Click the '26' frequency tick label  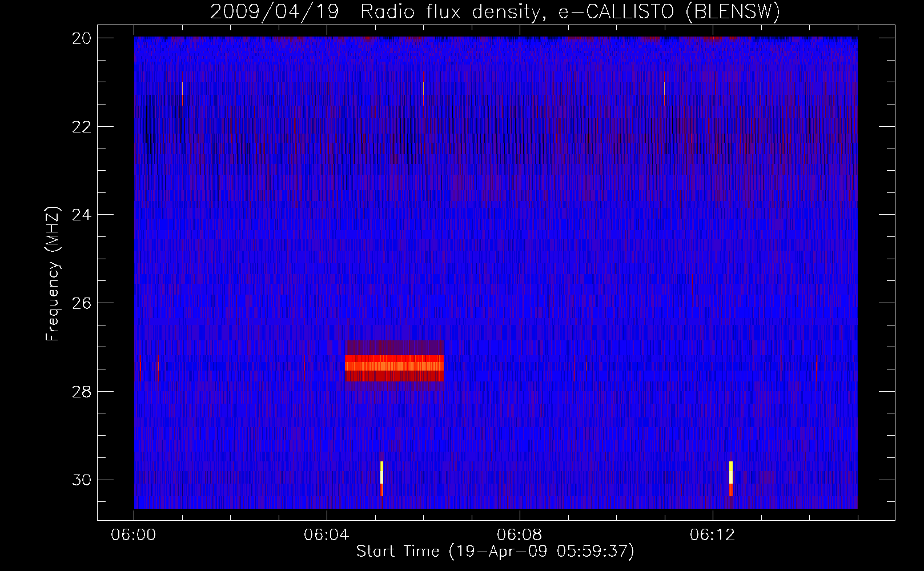click(x=82, y=303)
